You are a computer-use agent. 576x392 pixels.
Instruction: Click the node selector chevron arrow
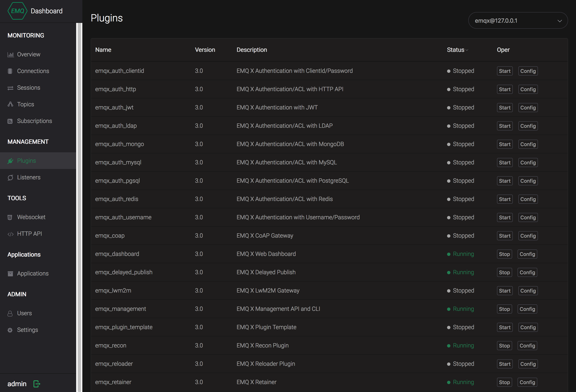[x=559, y=21]
